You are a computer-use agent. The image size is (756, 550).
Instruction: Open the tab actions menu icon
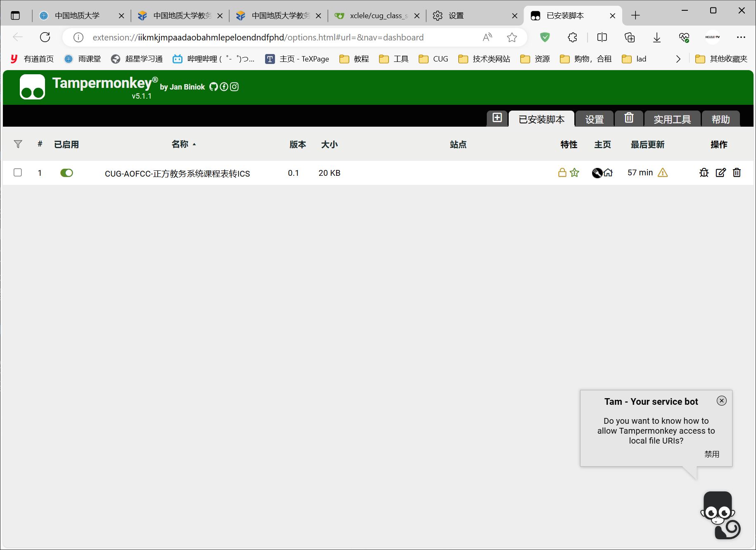(15, 16)
